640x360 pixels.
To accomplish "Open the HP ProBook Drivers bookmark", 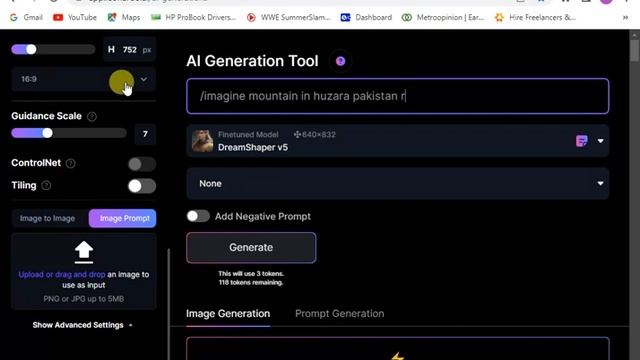I will (x=193, y=18).
